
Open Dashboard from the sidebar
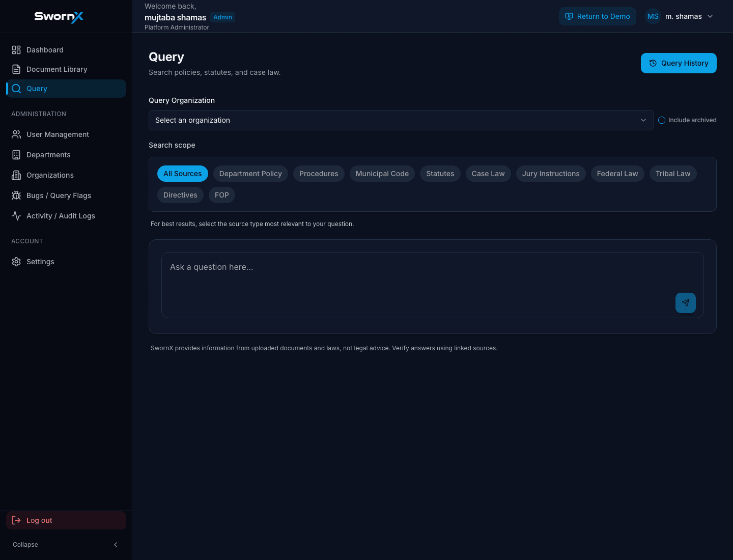click(x=66, y=50)
